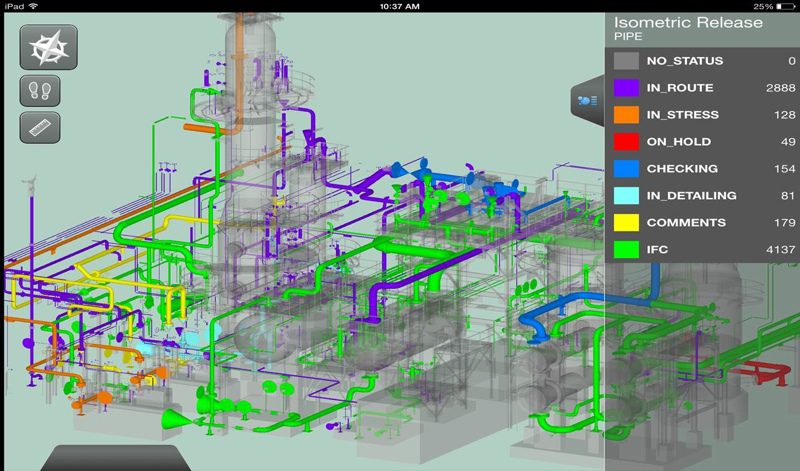Image resolution: width=800 pixels, height=471 pixels.
Task: Click the purple IN_ROUTE color swatch
Action: tap(626, 88)
